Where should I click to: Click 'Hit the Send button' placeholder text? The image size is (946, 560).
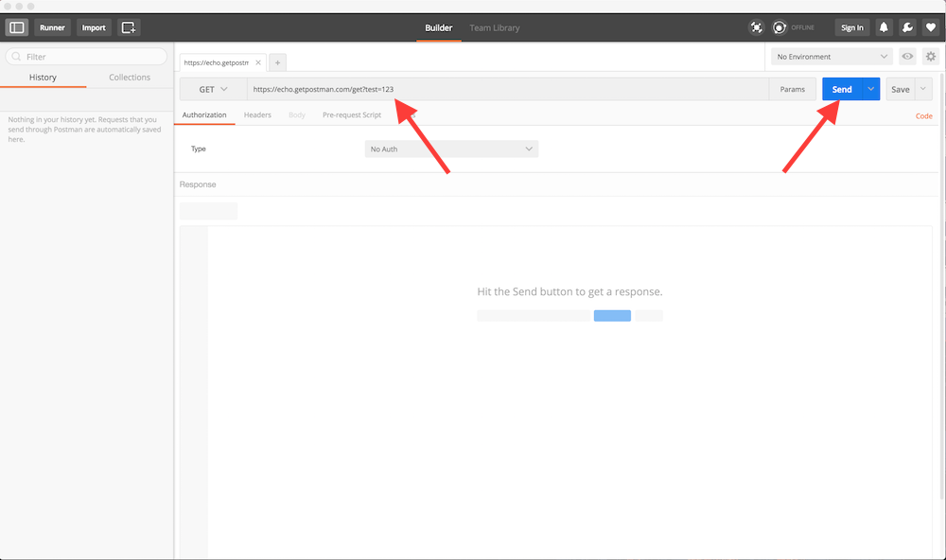coord(569,291)
